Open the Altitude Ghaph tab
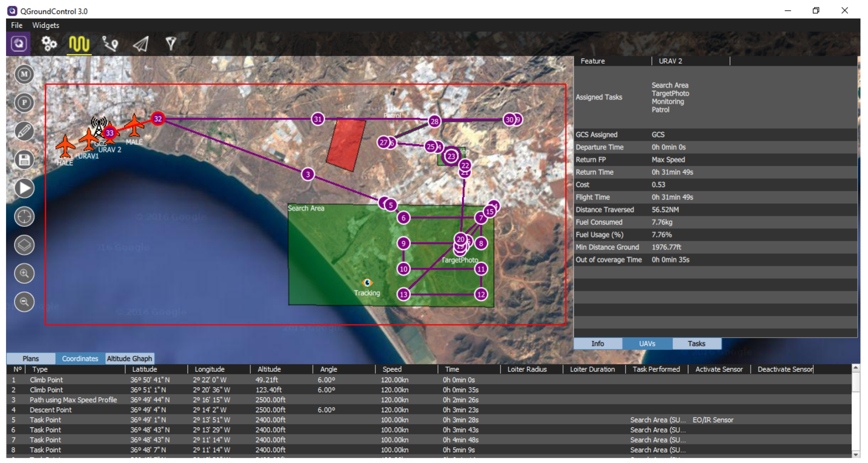 click(x=129, y=358)
